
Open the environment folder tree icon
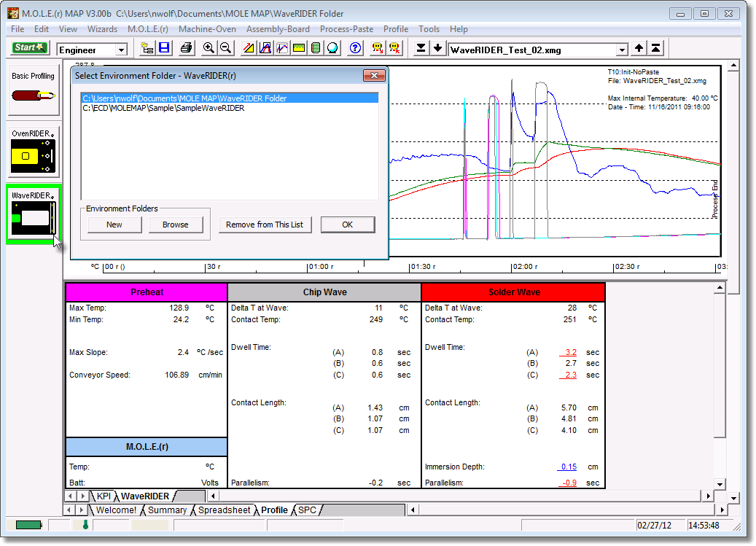tap(147, 48)
